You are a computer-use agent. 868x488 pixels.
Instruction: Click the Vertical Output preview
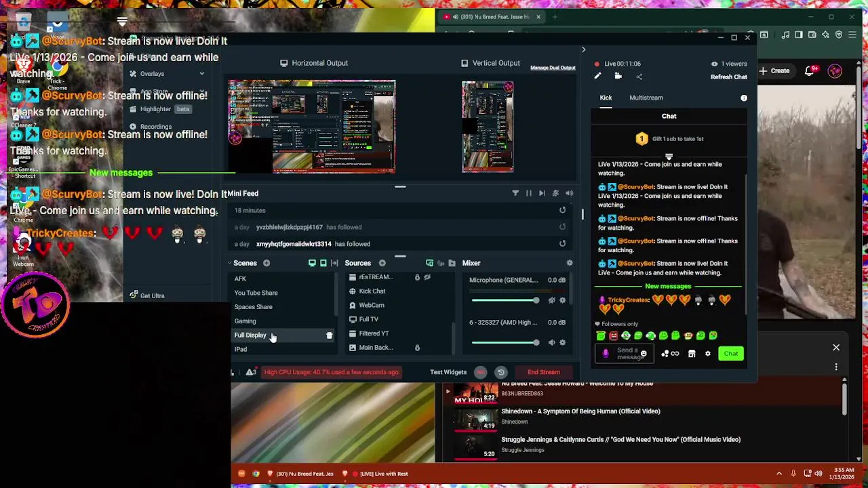488,127
